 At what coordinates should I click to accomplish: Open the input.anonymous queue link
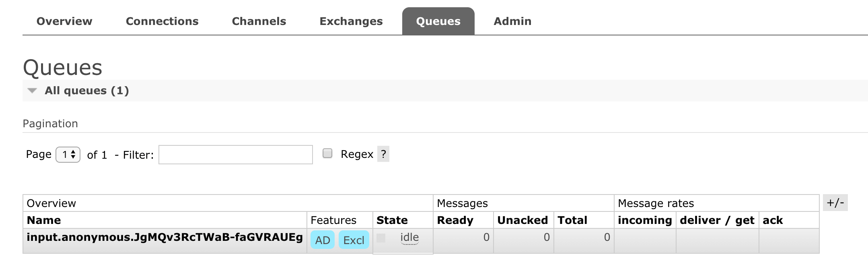(x=165, y=237)
